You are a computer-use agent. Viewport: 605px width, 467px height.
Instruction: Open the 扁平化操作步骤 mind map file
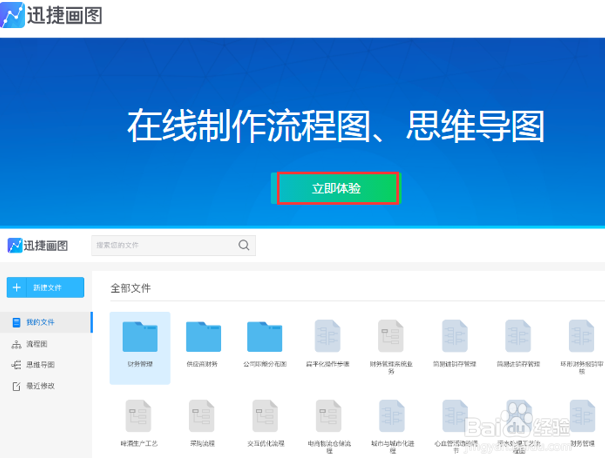pos(328,343)
